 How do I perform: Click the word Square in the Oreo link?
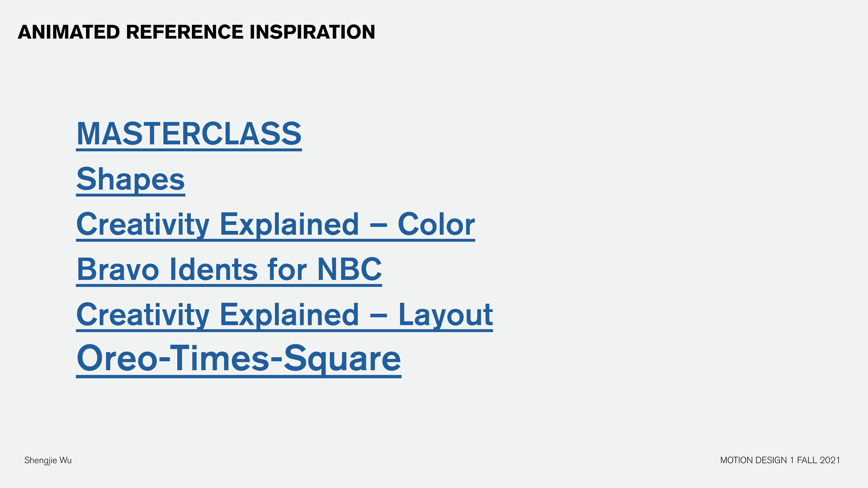342,358
